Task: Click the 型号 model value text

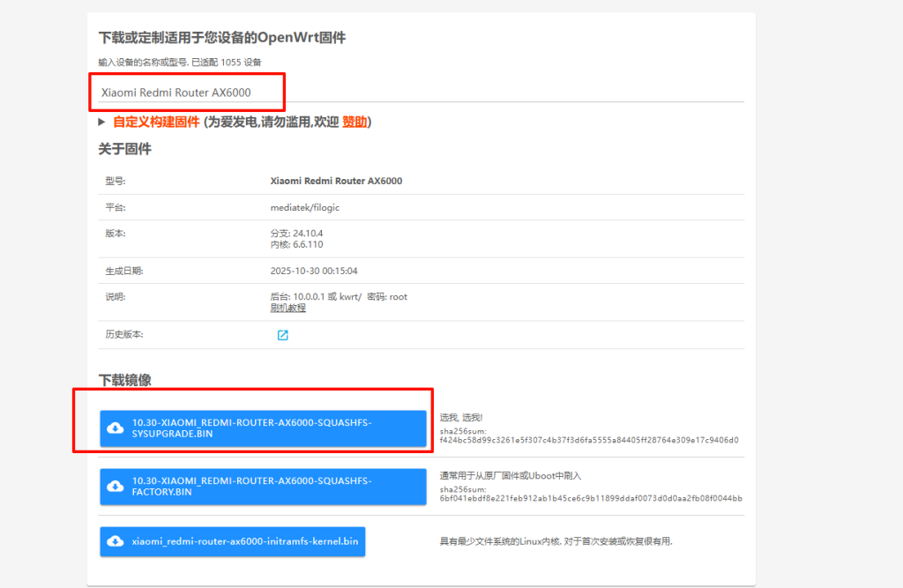Action: [x=337, y=181]
